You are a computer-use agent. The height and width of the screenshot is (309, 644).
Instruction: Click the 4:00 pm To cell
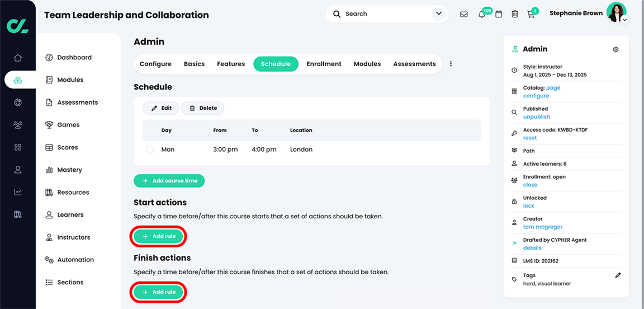point(264,149)
